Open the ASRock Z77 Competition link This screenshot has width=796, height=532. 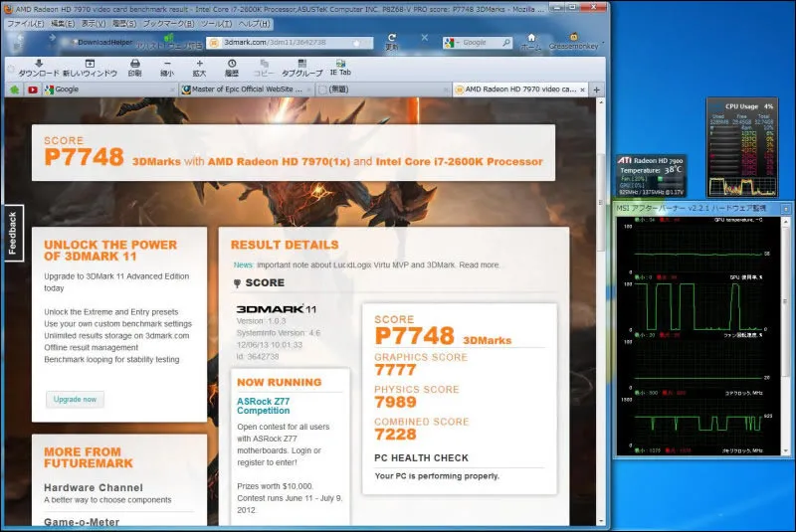pos(264,406)
